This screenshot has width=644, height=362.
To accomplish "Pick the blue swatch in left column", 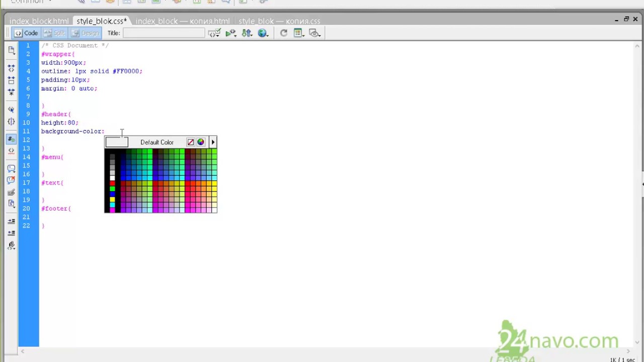I will (x=112, y=194).
